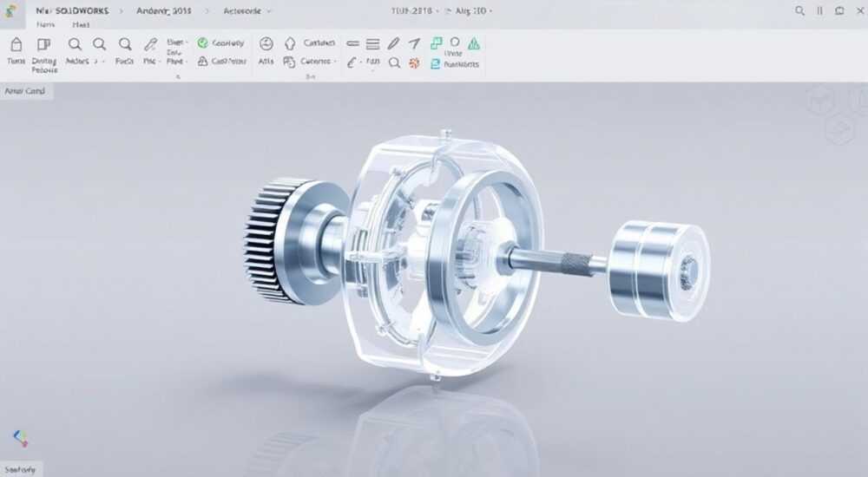This screenshot has width=868, height=477.
Task: Select the bottom-left tab below the triad
Action: (x=20, y=470)
